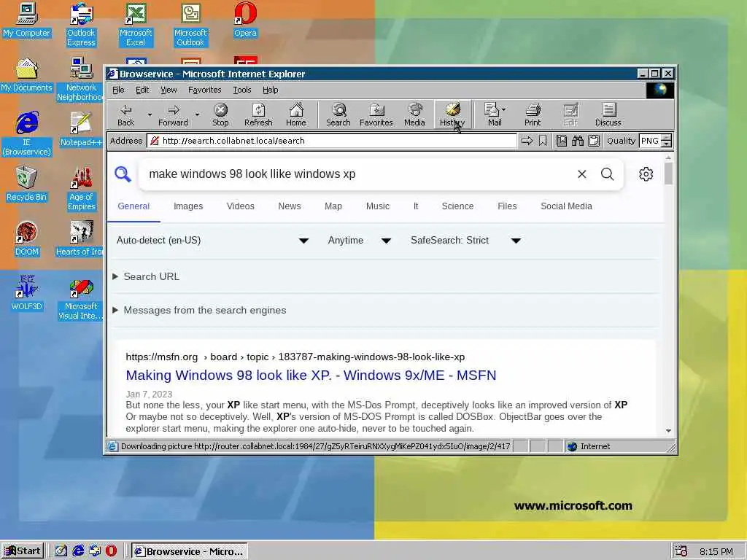Open the History pane
The image size is (747, 560).
point(452,114)
